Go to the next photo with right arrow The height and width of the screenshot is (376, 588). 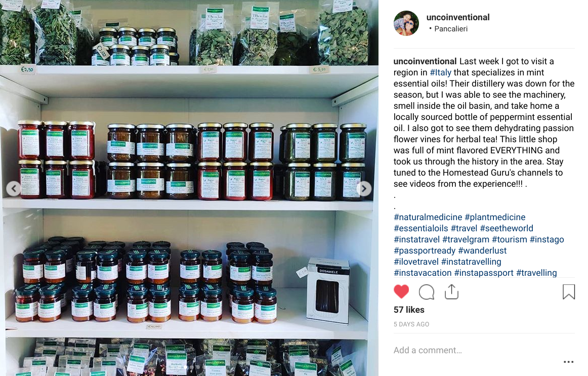pyautogui.click(x=364, y=189)
